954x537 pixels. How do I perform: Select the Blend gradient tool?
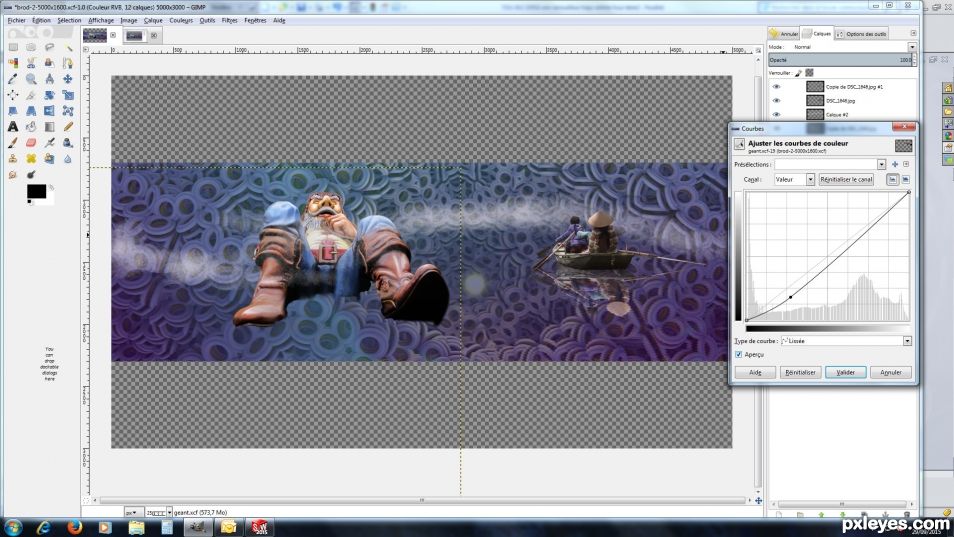pyautogui.click(x=49, y=126)
